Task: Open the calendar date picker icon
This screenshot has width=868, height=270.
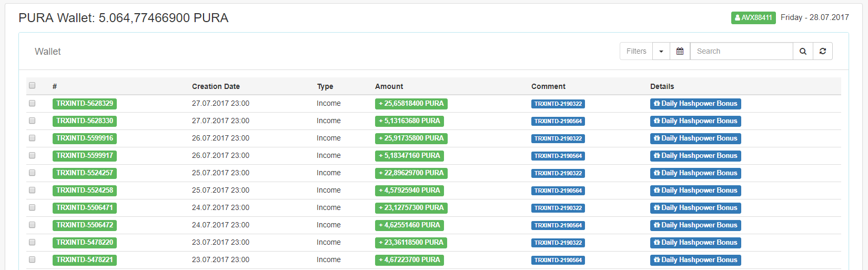Action: (x=680, y=51)
